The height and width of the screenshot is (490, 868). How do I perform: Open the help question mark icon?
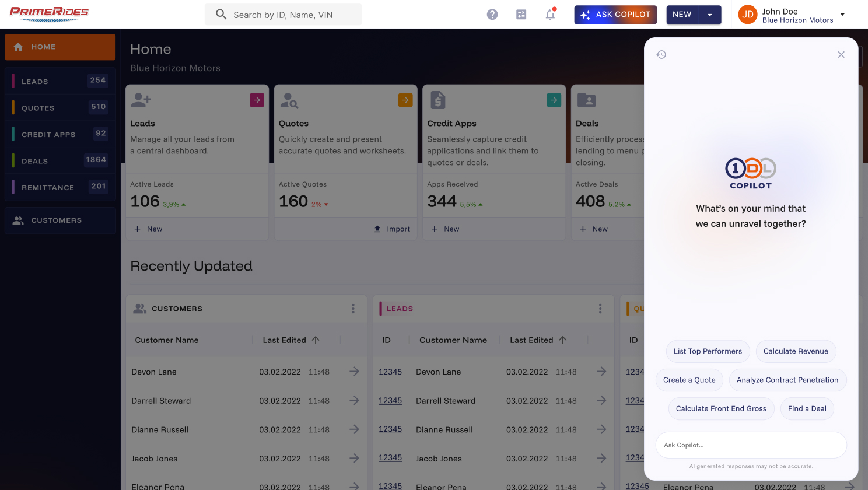point(492,15)
